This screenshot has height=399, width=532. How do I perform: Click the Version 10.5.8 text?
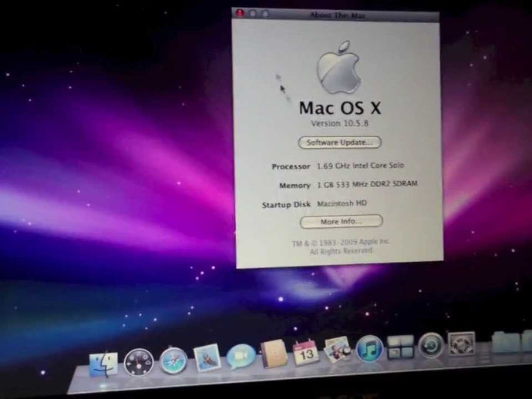click(339, 123)
